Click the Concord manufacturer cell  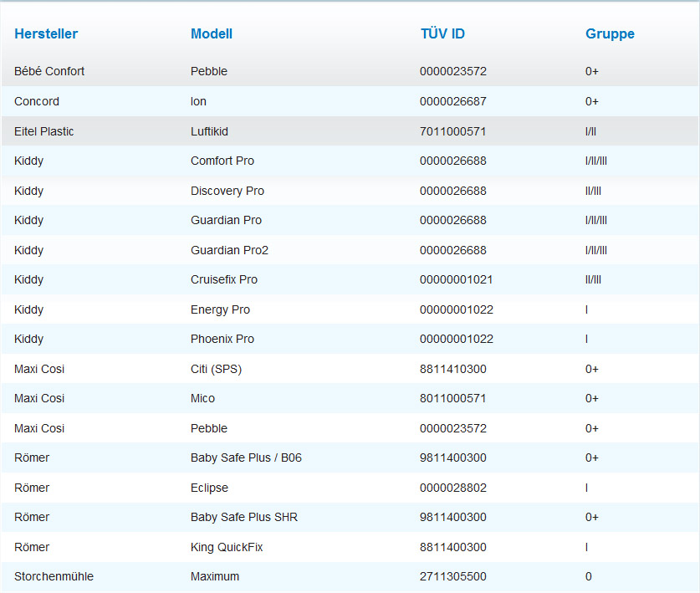click(x=37, y=101)
